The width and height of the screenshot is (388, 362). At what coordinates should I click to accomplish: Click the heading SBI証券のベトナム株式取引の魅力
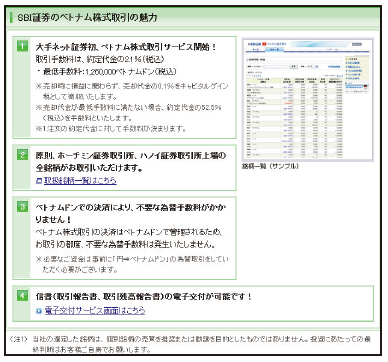(87, 17)
